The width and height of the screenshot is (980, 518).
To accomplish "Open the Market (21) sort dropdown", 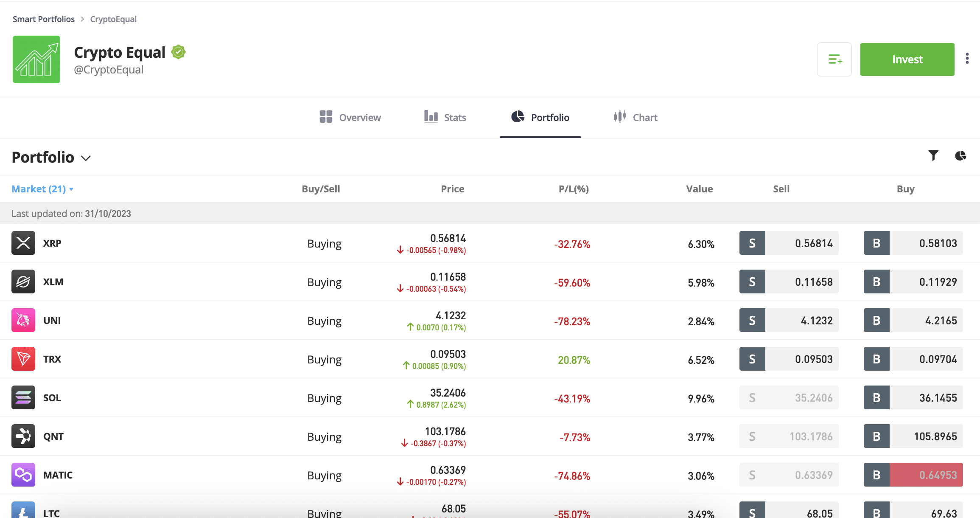I will 42,189.
